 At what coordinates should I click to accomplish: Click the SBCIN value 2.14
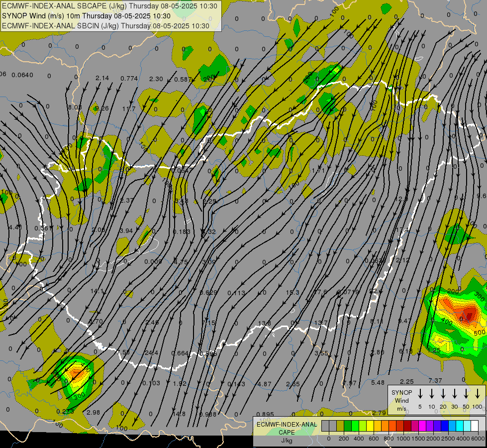pyautogui.click(x=102, y=78)
